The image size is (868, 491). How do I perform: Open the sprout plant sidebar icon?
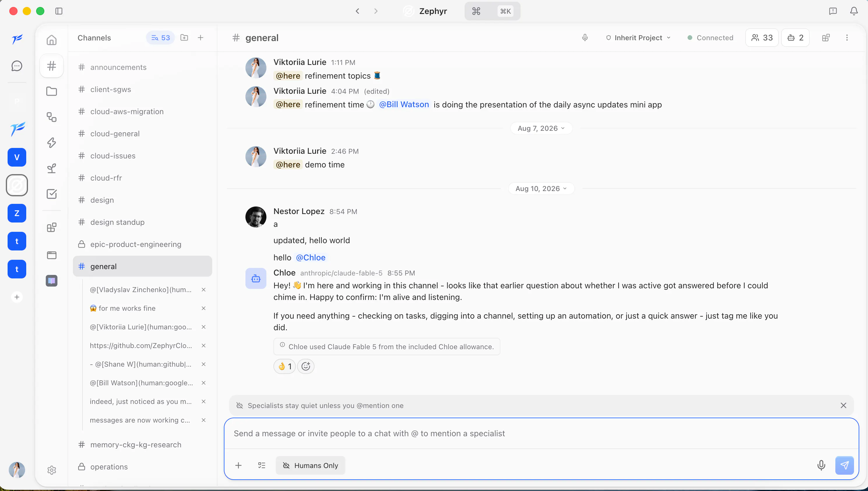pos(51,168)
